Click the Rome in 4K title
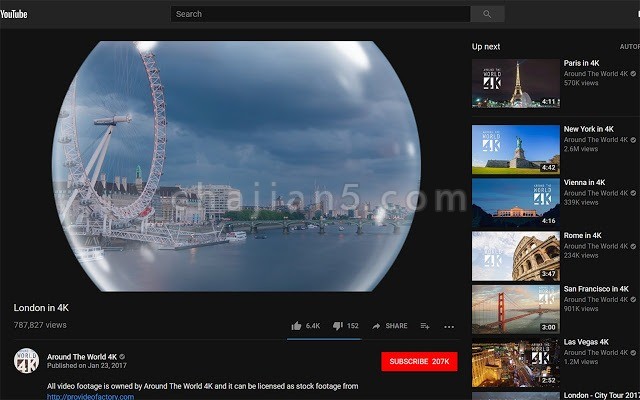Viewport: 640px width, 400px height. pyautogui.click(x=582, y=236)
